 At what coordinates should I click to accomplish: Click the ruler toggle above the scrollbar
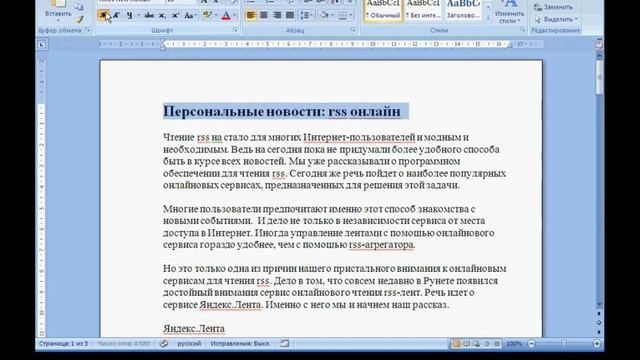tap(599, 44)
